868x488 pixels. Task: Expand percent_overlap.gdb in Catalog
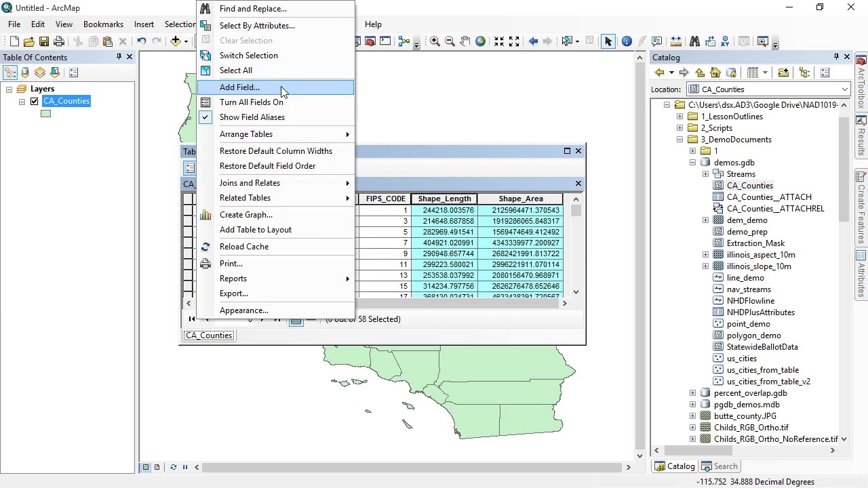(692, 393)
